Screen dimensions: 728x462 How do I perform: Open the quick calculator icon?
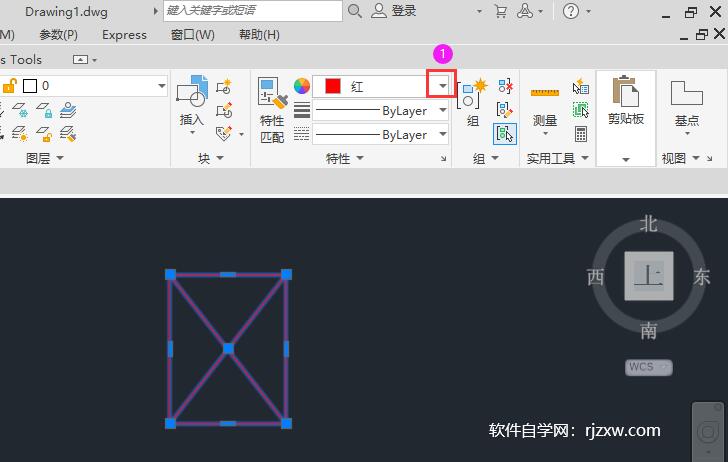tap(581, 134)
